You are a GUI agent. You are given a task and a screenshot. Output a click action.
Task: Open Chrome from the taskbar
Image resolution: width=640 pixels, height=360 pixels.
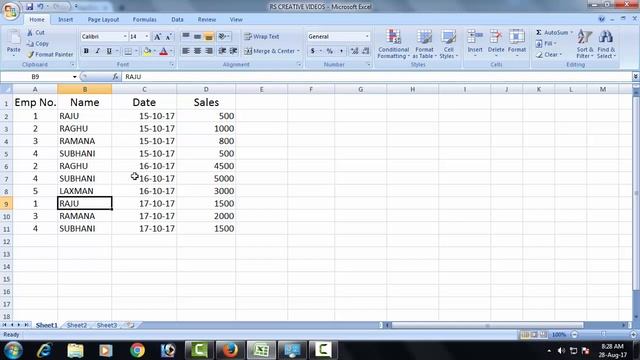pyautogui.click(x=138, y=350)
